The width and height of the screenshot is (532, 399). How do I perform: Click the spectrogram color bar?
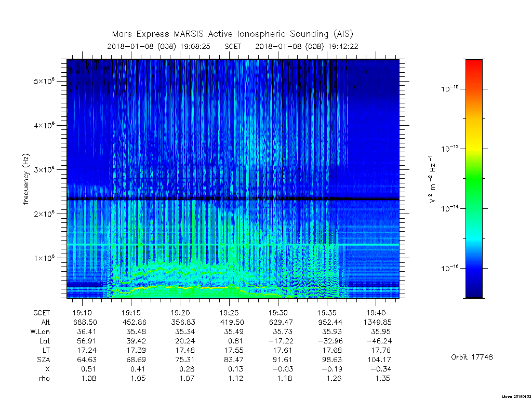pos(474,179)
